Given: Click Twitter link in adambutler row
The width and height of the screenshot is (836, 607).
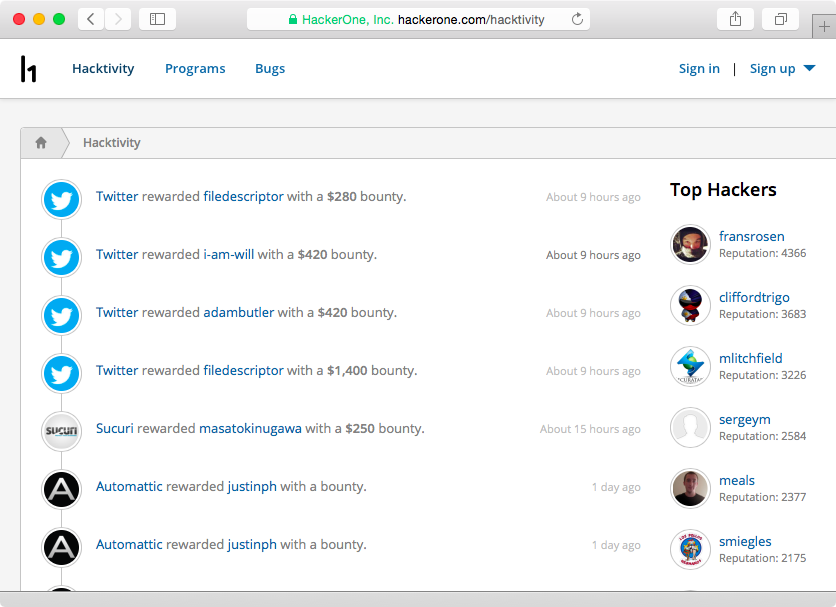Looking at the screenshot, I should click(117, 312).
